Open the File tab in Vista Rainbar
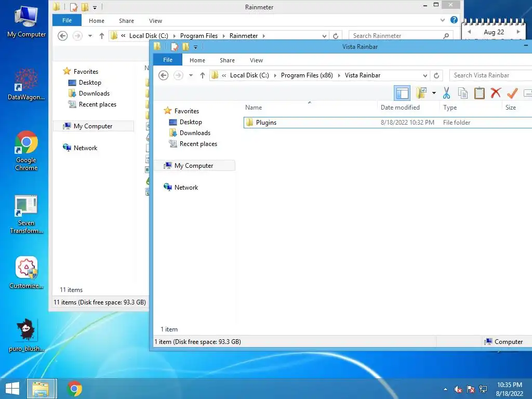This screenshot has width=532, height=399. [168, 60]
